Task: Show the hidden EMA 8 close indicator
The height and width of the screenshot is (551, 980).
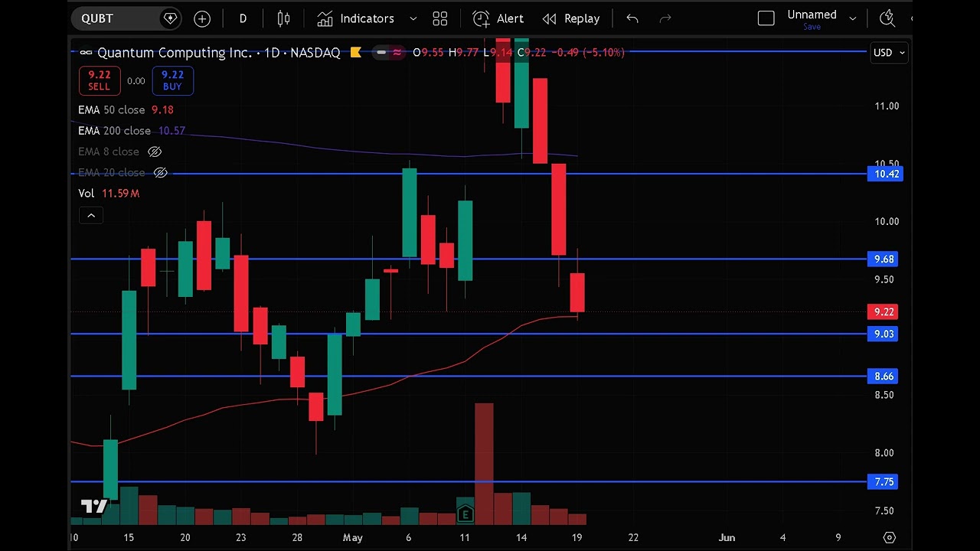Action: pos(154,152)
